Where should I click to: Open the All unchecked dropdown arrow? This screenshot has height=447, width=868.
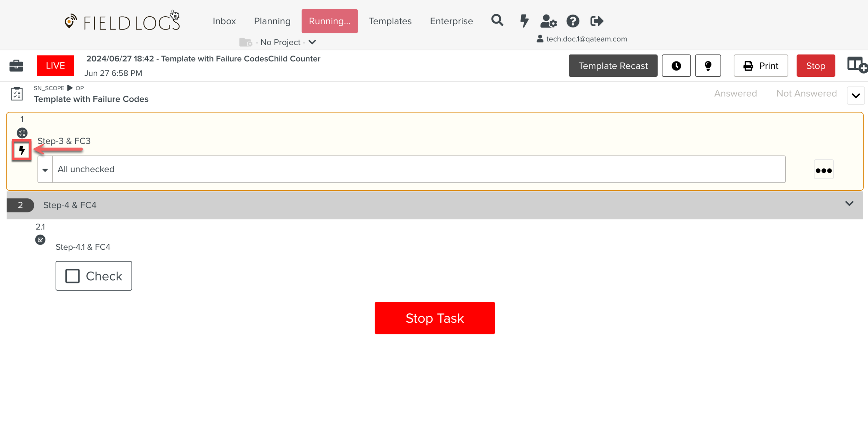(x=45, y=169)
